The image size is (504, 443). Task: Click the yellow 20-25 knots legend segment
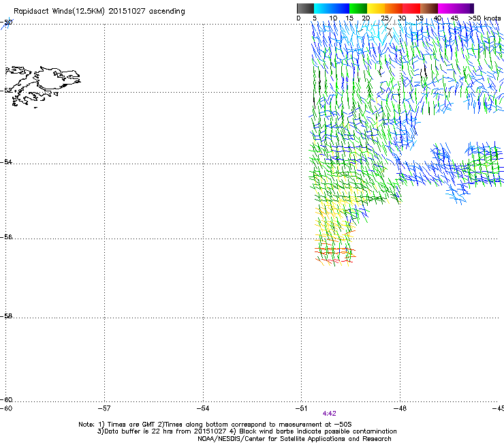tap(376, 8)
